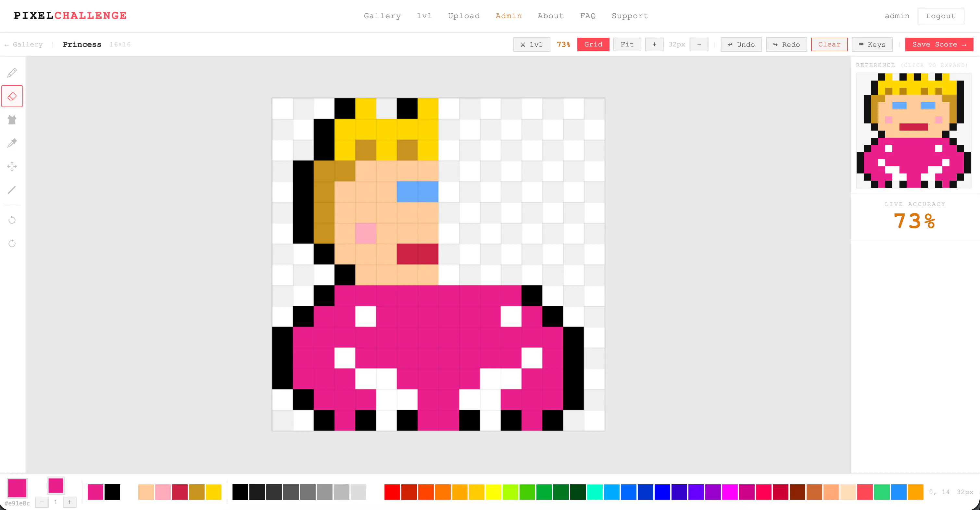Click the LIVE ACCURACY heading
This screenshot has width=980, height=510.
914,204
